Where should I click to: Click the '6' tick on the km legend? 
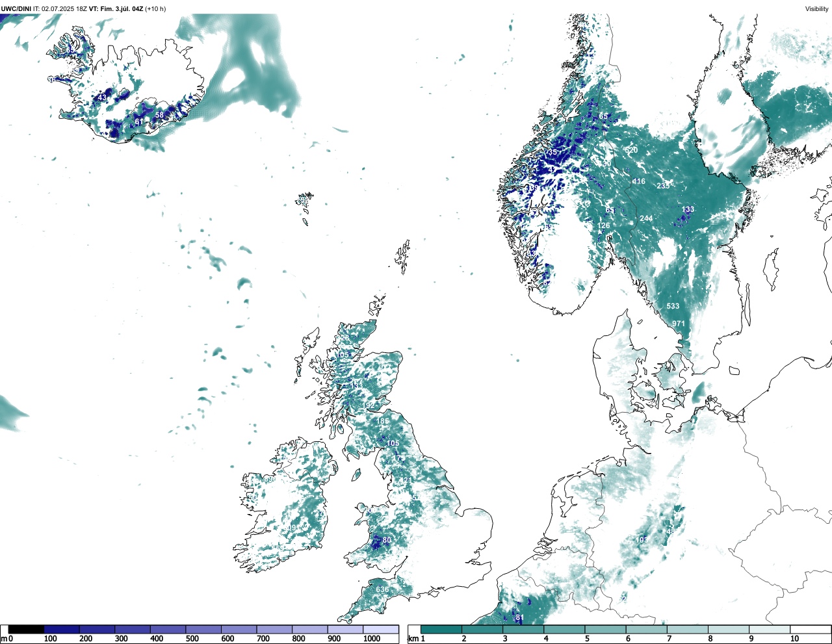(x=628, y=639)
